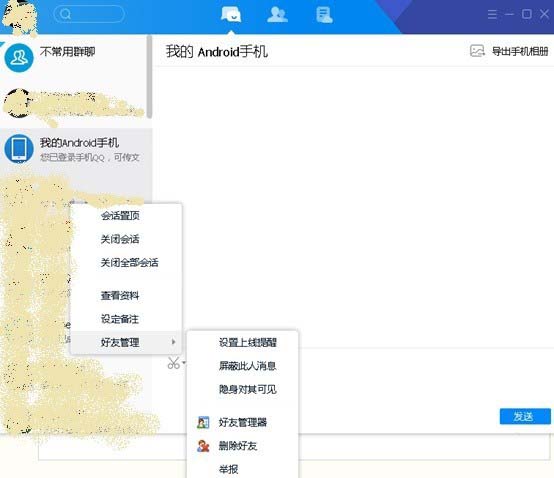Screen dimensions: 554x478
Task: Choose 会话置顶 from context menu
Action: [x=126, y=216]
